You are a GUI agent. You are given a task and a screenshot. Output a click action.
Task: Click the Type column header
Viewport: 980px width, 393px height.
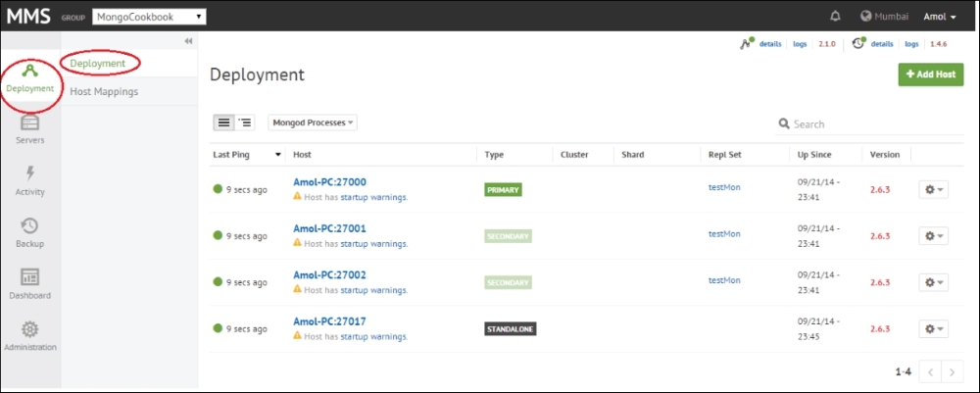[494, 154]
